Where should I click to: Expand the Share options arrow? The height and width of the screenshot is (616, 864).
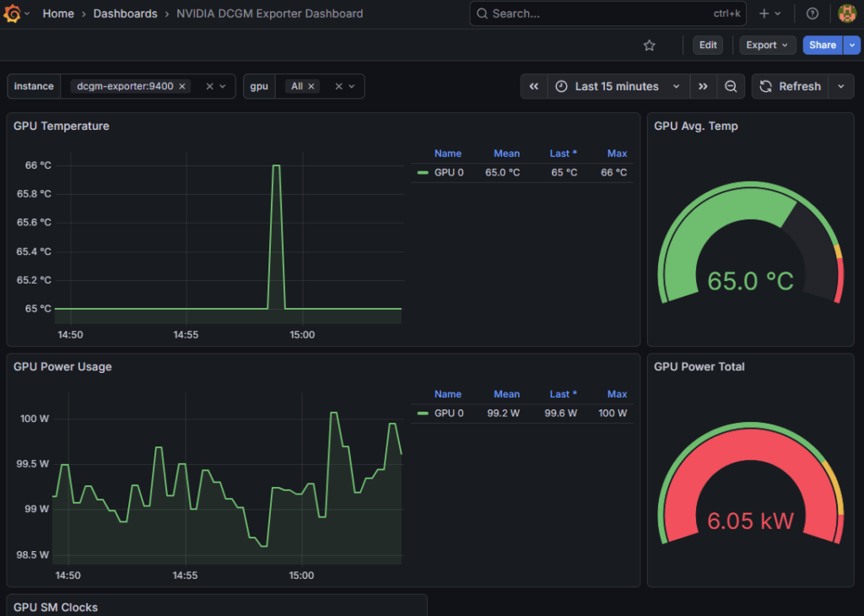click(x=851, y=46)
